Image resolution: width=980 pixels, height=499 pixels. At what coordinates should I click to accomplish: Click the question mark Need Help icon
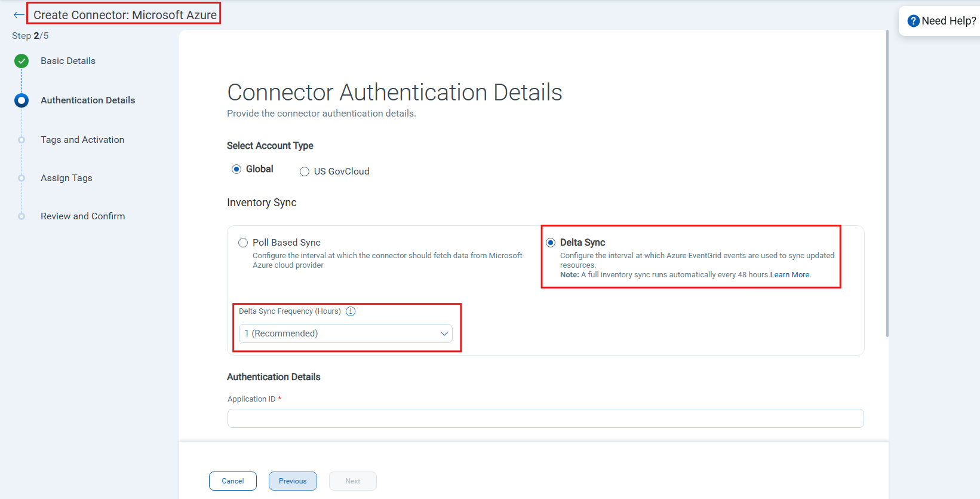913,21
